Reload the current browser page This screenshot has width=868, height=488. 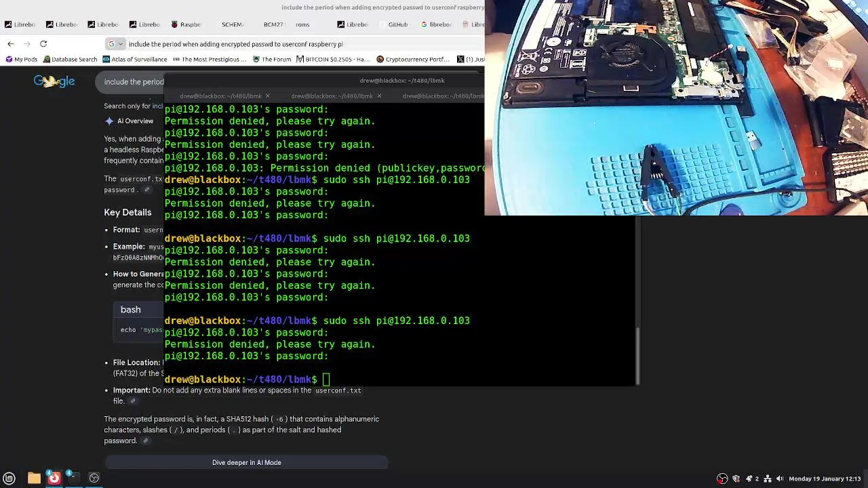click(x=43, y=44)
